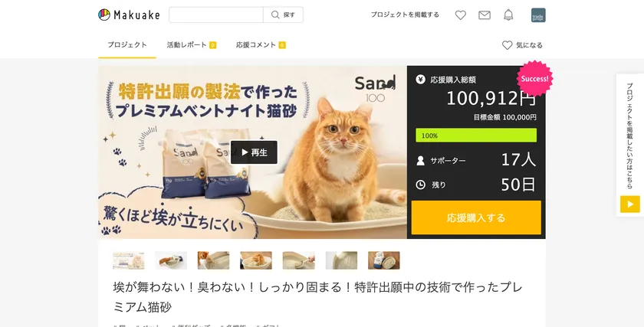Click the search input field

point(216,15)
